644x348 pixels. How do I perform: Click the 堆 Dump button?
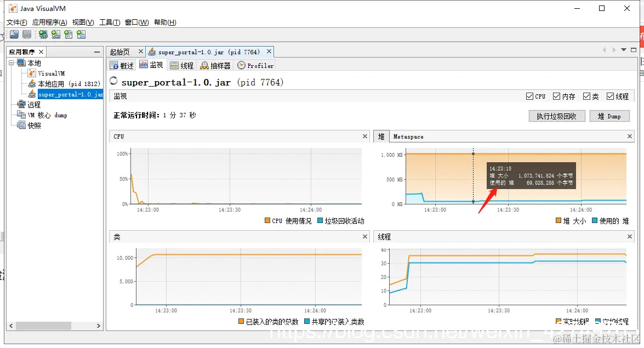[x=609, y=116]
